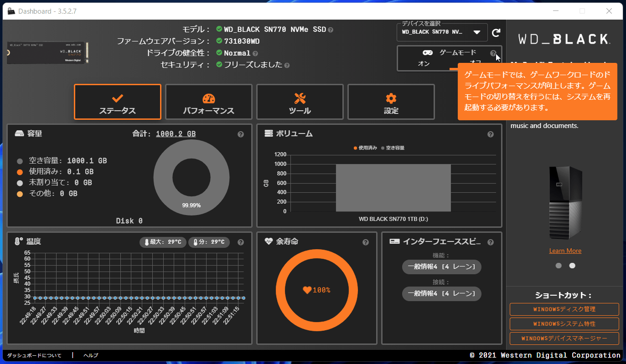
Task: Click the green model status check icon
Action: click(x=219, y=29)
